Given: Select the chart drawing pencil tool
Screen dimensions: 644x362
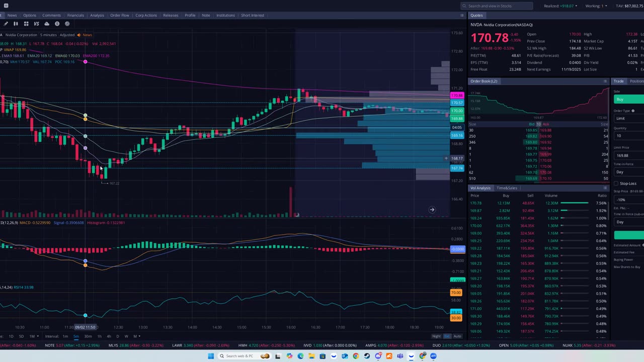Looking at the screenshot, I should click(x=6, y=24).
